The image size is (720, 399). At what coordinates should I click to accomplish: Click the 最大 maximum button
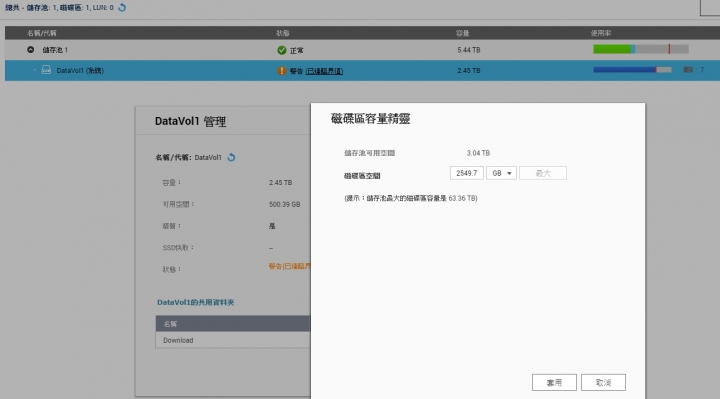tap(543, 173)
